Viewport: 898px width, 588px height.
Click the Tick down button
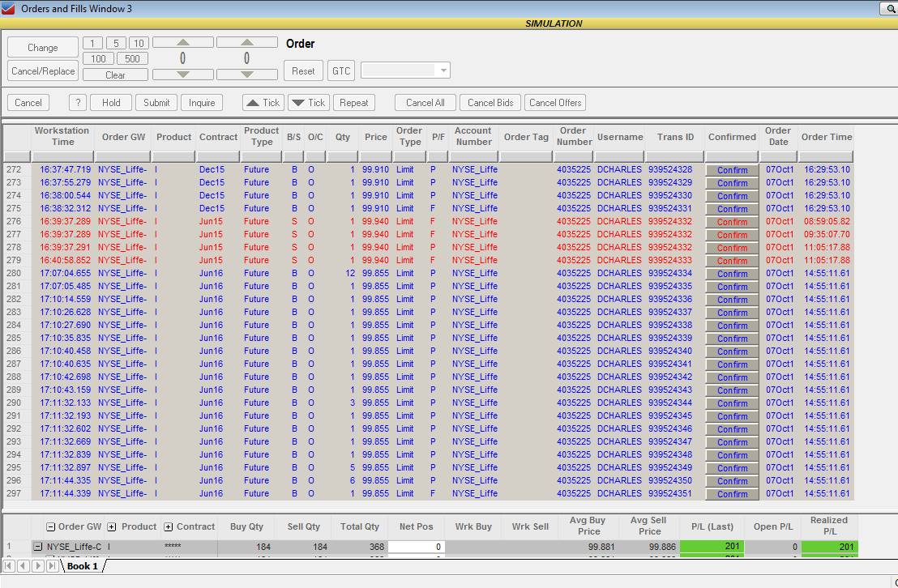pos(309,103)
